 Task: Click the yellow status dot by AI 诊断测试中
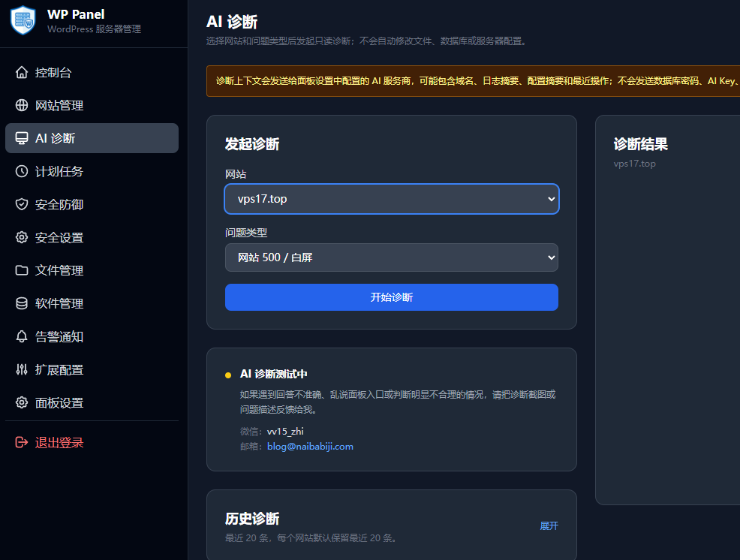click(x=228, y=375)
